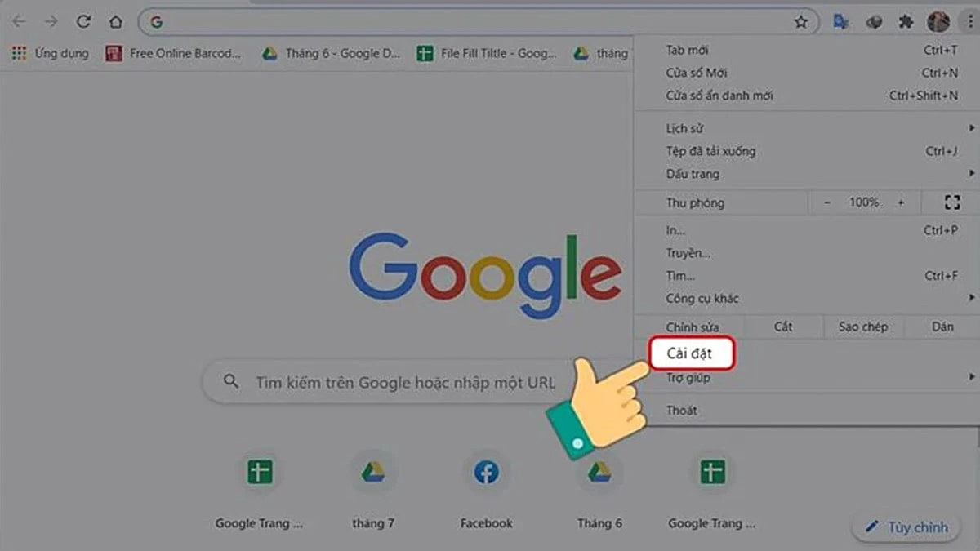Viewport: 980px width, 551px height.
Task: Click Sao chép in edit row
Action: coord(863,327)
